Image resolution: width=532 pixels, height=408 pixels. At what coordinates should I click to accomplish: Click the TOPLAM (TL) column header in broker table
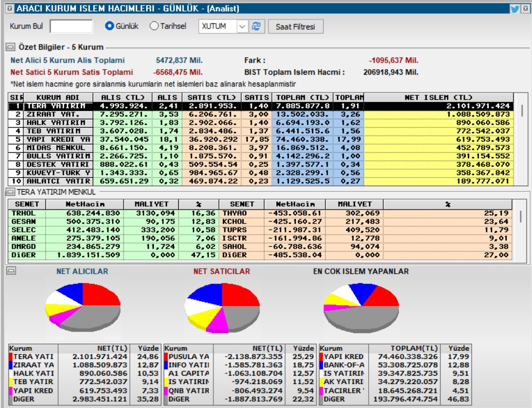[x=302, y=98]
